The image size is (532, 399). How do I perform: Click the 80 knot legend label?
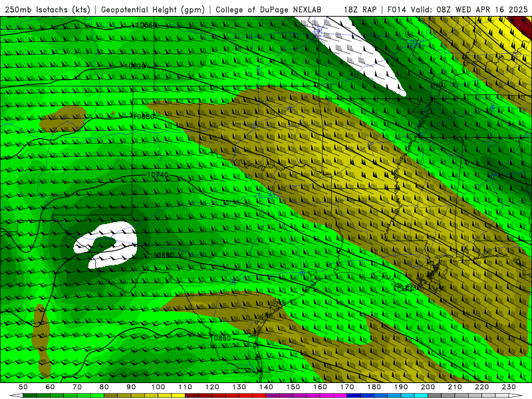[104, 387]
